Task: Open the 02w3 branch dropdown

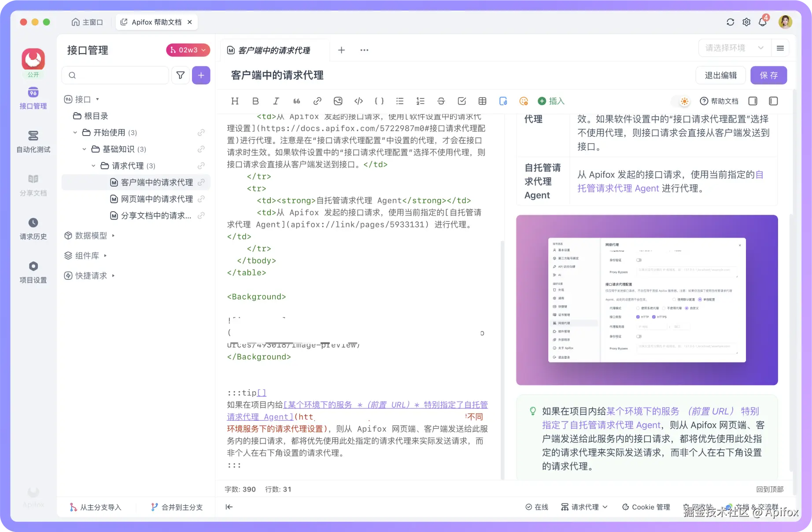Action: [x=188, y=50]
